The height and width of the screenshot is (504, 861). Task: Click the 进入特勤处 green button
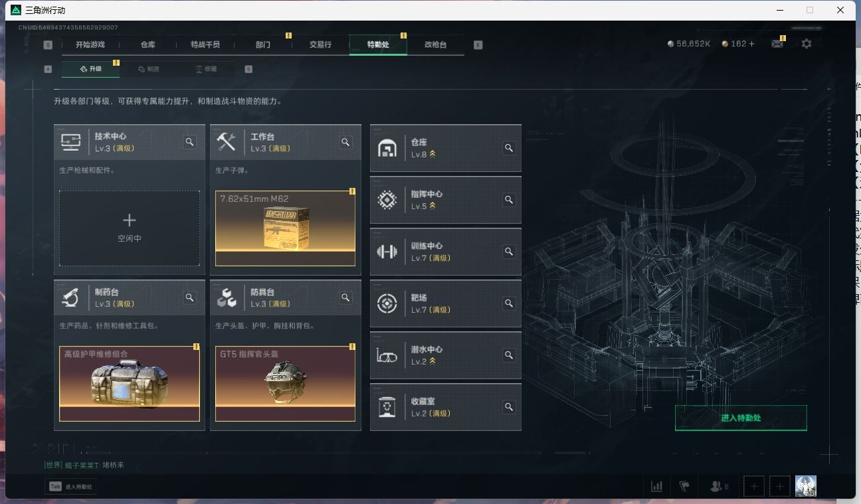click(741, 418)
